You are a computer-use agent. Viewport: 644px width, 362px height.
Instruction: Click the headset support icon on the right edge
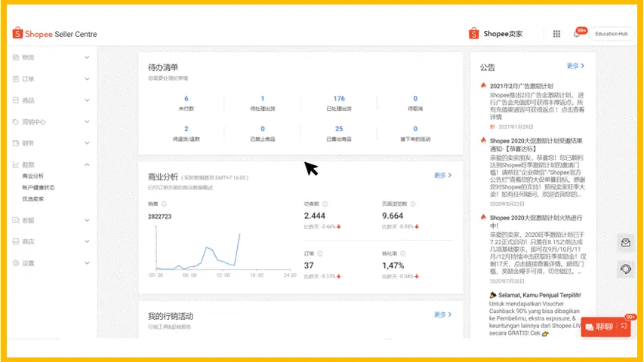point(626,268)
